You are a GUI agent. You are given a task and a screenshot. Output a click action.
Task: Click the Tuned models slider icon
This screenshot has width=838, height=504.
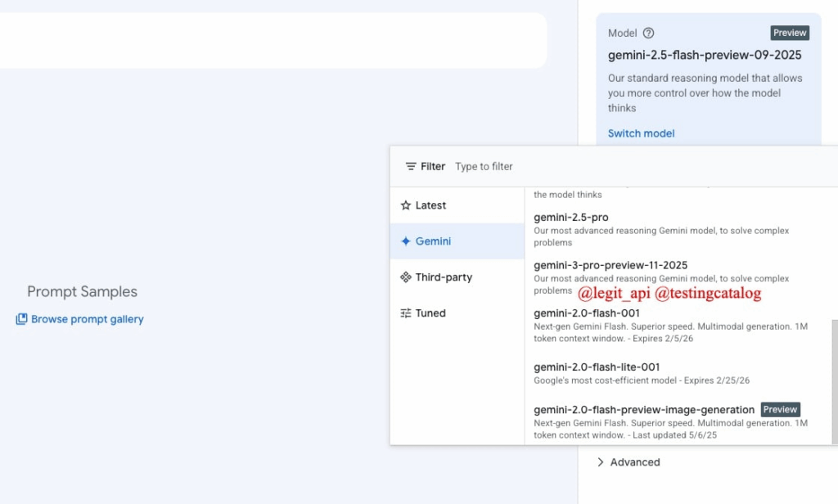point(407,313)
